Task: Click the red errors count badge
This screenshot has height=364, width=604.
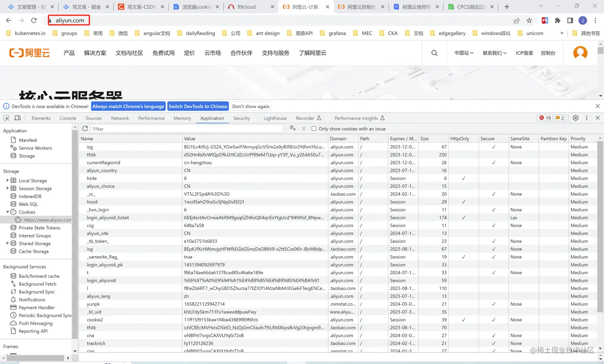Action: click(x=545, y=118)
